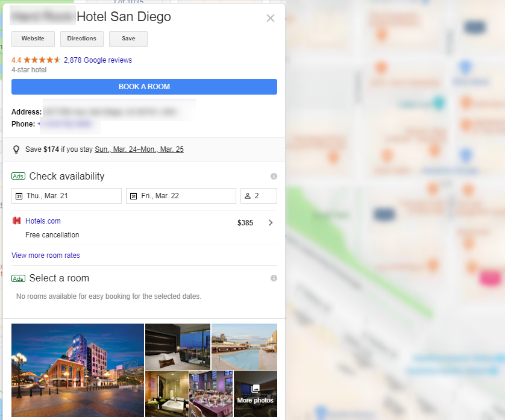Open the check-out date Fri., Mar. 22 field
Viewport: 505px width, 420px height.
181,196
